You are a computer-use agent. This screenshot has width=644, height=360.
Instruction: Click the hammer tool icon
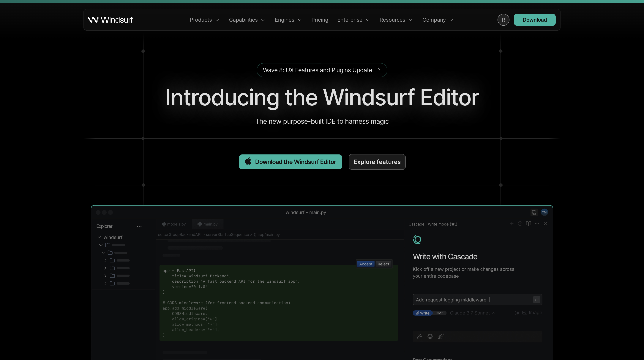pyautogui.click(x=419, y=336)
